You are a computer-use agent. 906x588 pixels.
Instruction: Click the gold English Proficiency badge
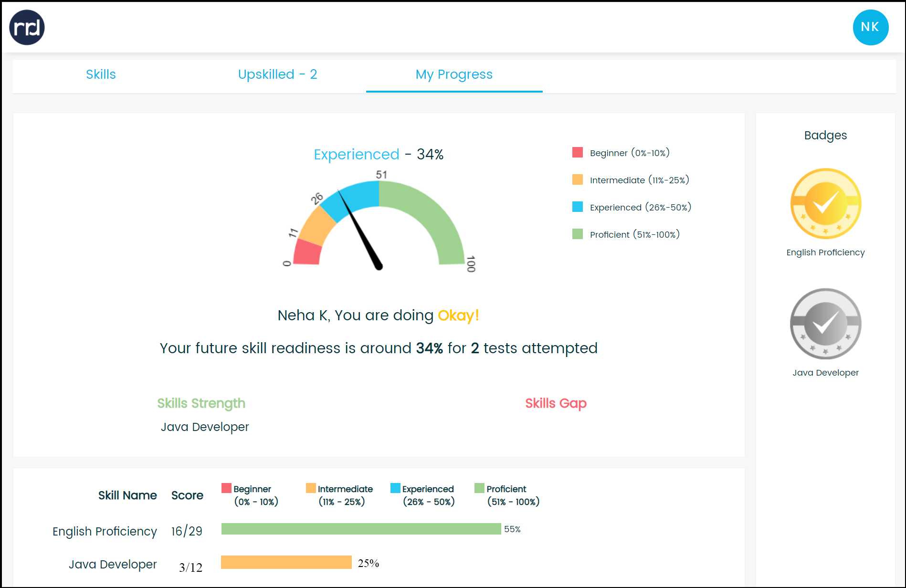825,204
